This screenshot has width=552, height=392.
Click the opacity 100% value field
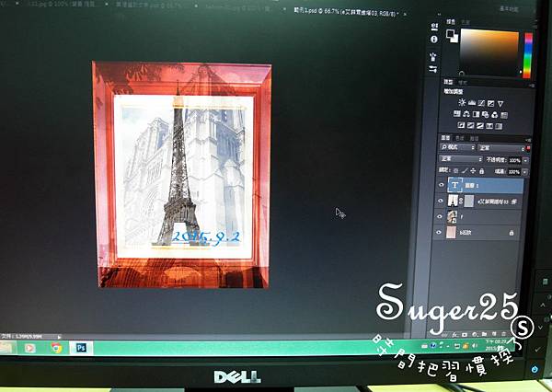514,160
